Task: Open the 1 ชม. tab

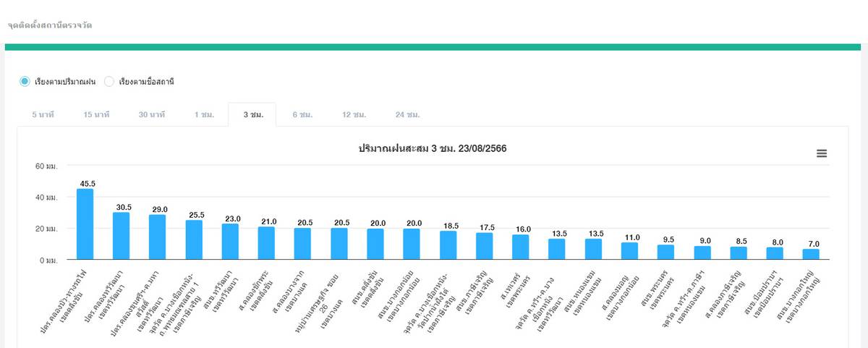Action: 204,115
